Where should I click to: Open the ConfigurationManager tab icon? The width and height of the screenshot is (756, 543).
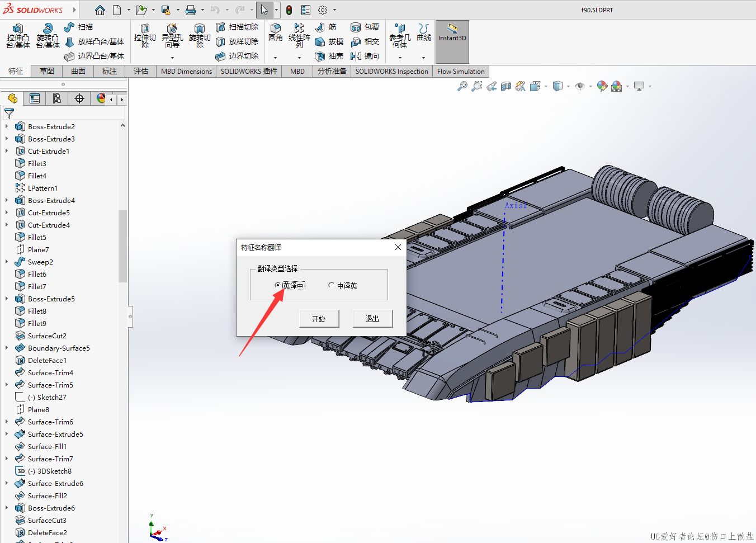57,98
